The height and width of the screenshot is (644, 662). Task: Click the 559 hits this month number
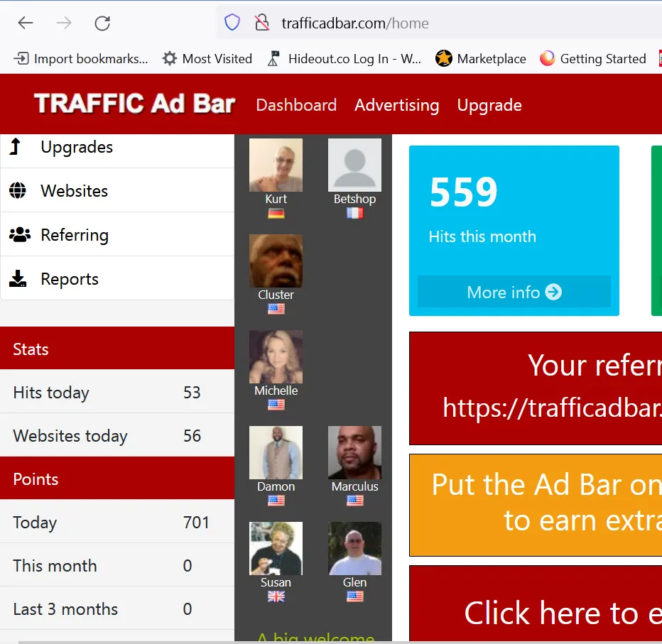[464, 192]
